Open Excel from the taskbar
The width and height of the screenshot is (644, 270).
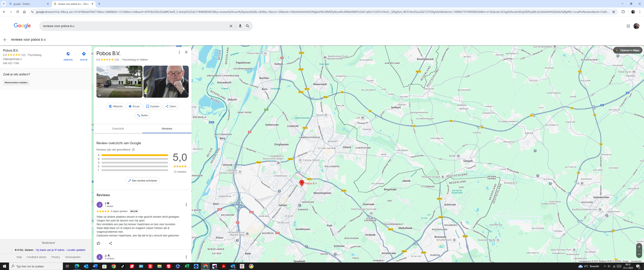click(187, 266)
